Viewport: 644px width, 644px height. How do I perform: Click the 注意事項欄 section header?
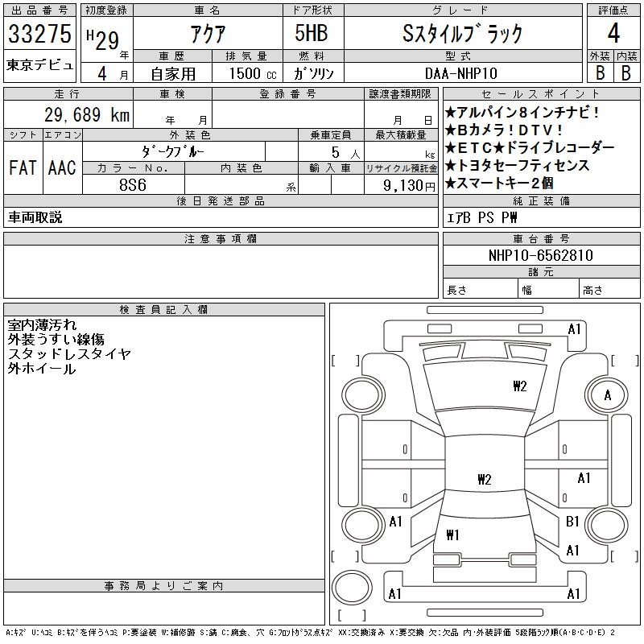[221, 238]
